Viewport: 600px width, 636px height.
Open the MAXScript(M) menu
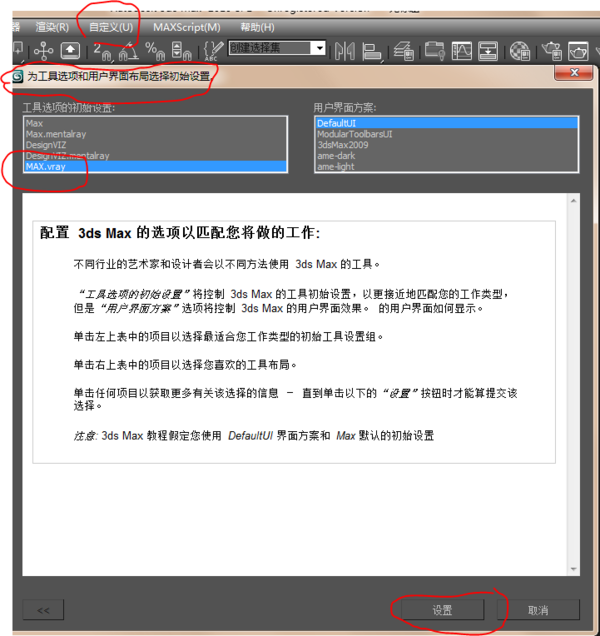click(x=187, y=27)
